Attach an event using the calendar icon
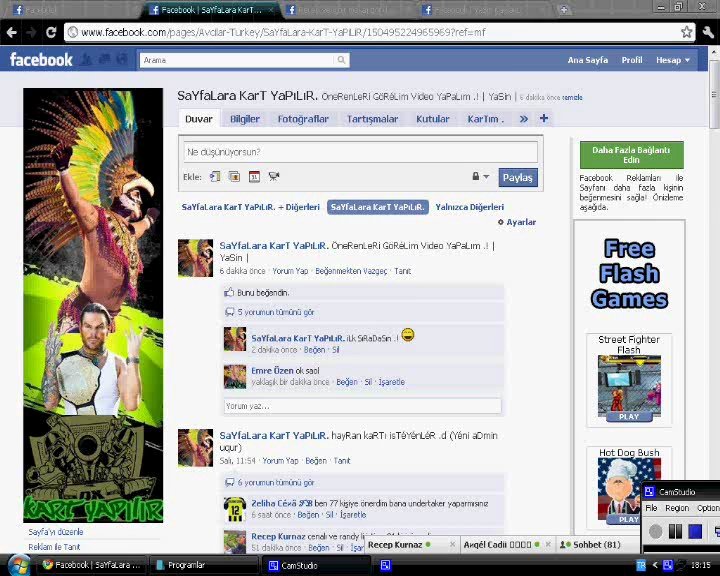This screenshot has width=720, height=576. point(254,176)
